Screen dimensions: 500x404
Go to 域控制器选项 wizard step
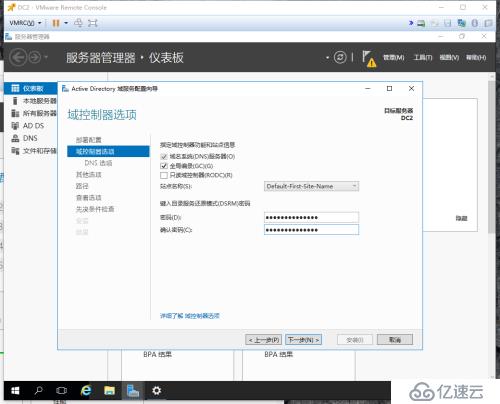point(108,151)
